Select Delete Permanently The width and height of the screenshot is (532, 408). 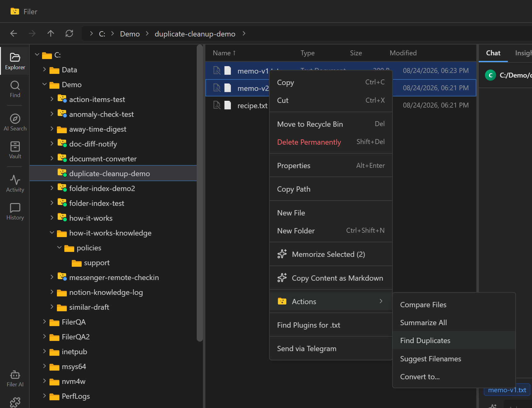coord(331,142)
